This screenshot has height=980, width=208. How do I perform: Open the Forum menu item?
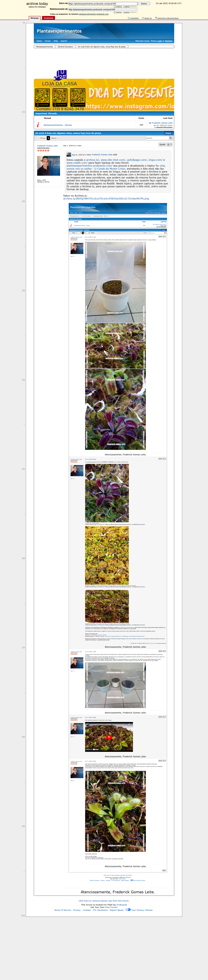pos(48,41)
